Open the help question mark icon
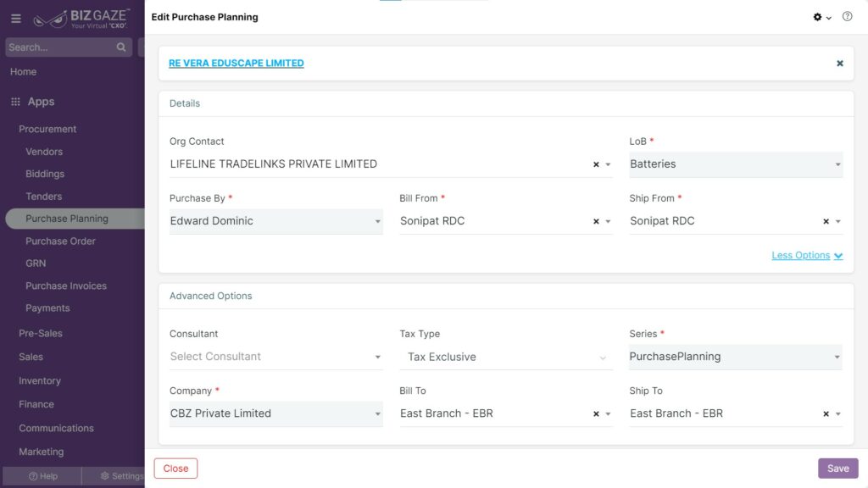The height and width of the screenshot is (488, 868). click(x=847, y=17)
